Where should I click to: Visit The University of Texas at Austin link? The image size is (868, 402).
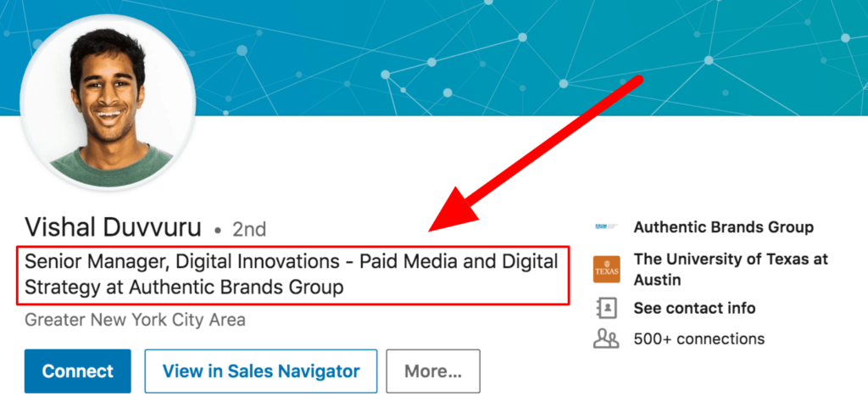730,269
